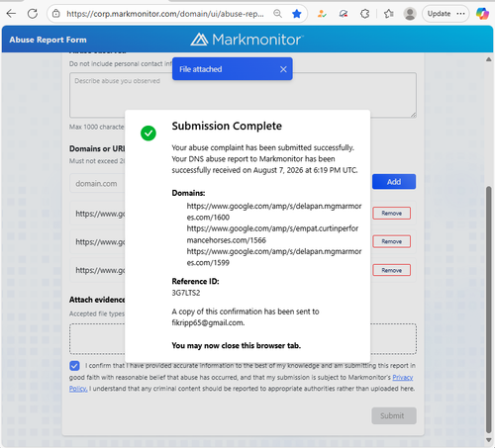
Task: Open the user profile avatar
Action: pyautogui.click(x=410, y=14)
